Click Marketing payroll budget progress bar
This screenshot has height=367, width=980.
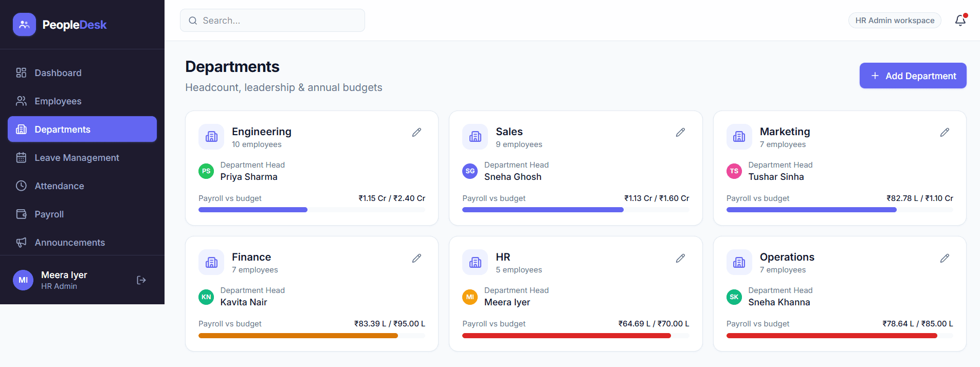pyautogui.click(x=840, y=210)
